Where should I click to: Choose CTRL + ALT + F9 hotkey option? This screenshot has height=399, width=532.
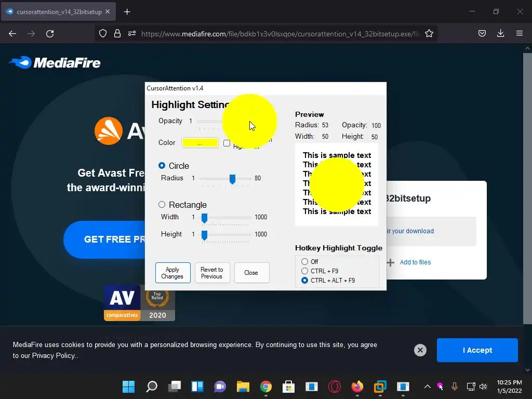304,280
